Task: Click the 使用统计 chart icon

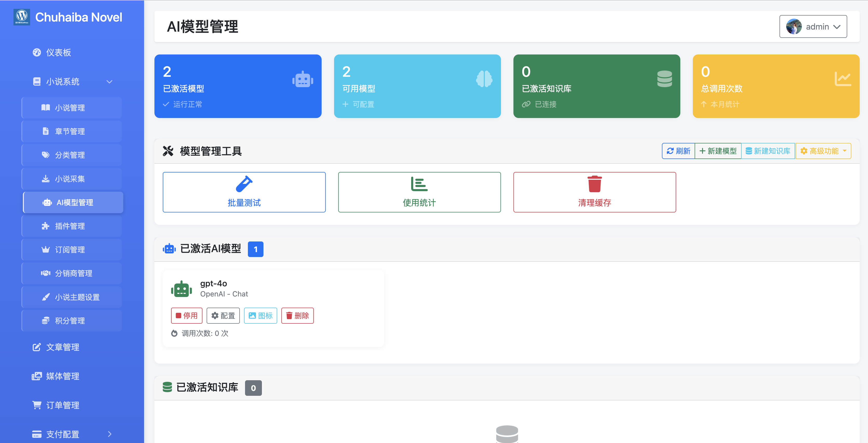Action: pos(419,184)
